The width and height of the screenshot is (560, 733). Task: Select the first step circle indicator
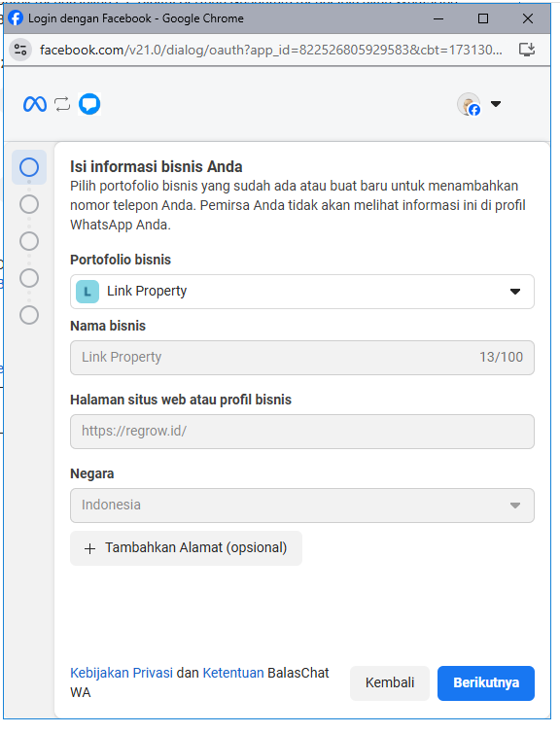pyautogui.click(x=29, y=167)
